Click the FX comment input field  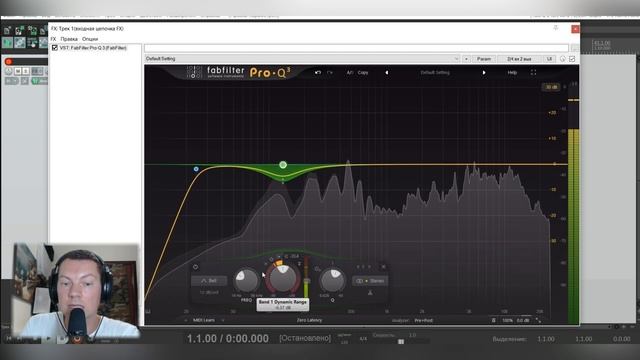click(356, 48)
